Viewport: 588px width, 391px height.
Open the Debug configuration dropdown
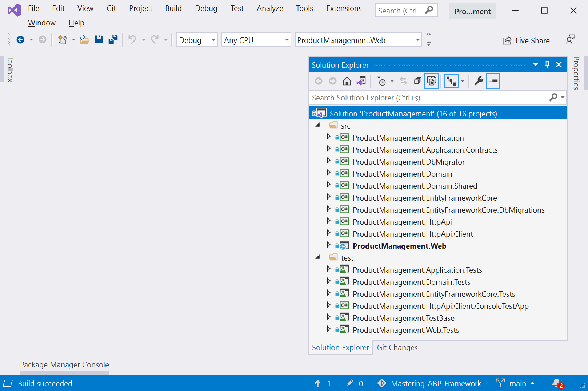(197, 40)
